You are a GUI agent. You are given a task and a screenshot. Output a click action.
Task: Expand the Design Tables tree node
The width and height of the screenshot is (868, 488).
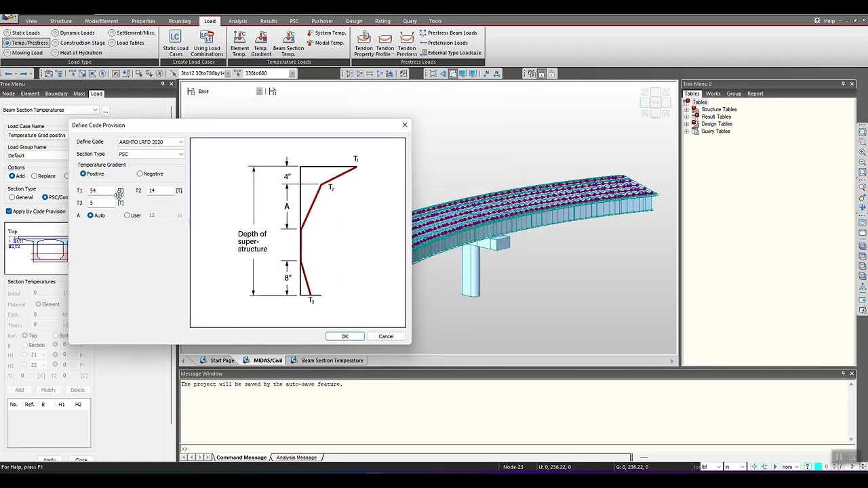point(686,124)
